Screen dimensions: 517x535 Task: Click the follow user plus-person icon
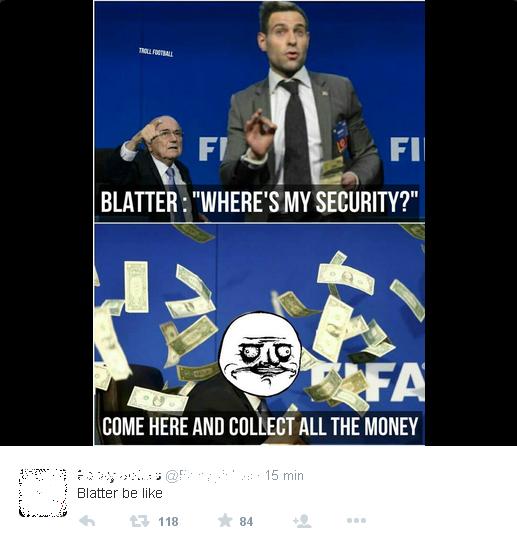pos(302,521)
